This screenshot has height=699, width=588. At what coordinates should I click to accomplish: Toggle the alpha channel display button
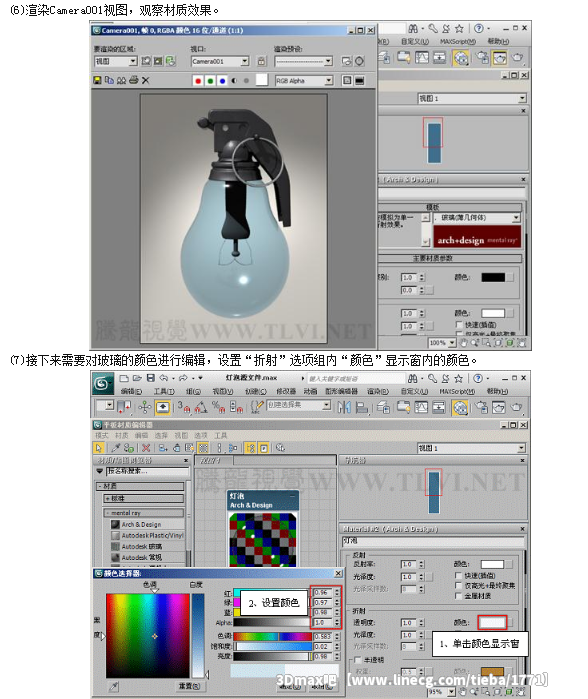[234, 81]
